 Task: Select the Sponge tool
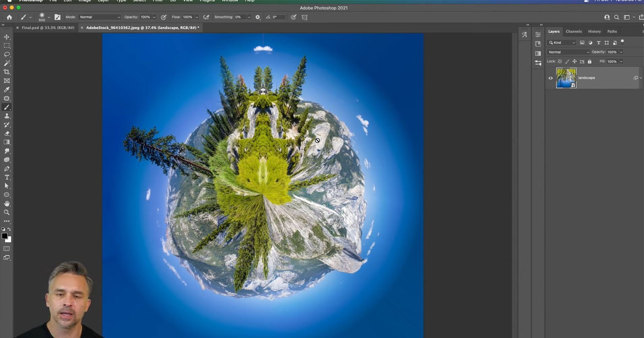[7, 160]
